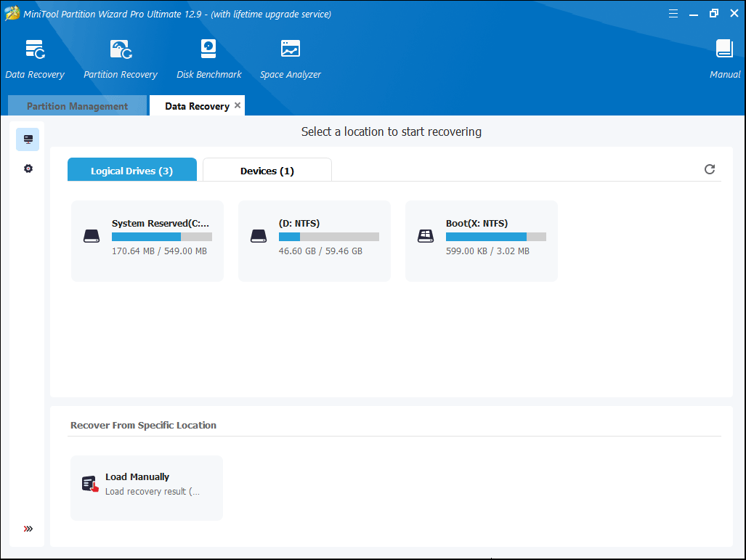Pick the Boot X: NTFS drive
The height and width of the screenshot is (560, 746).
click(481, 240)
